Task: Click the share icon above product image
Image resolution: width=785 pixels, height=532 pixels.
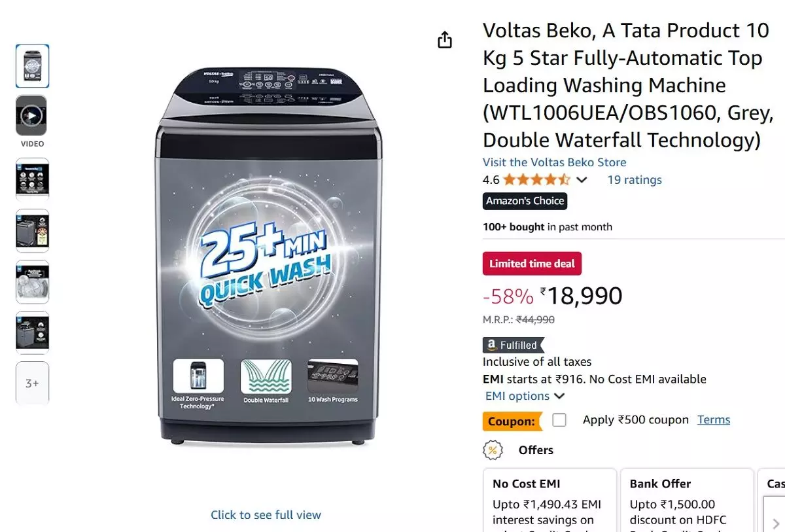Action: [x=445, y=40]
